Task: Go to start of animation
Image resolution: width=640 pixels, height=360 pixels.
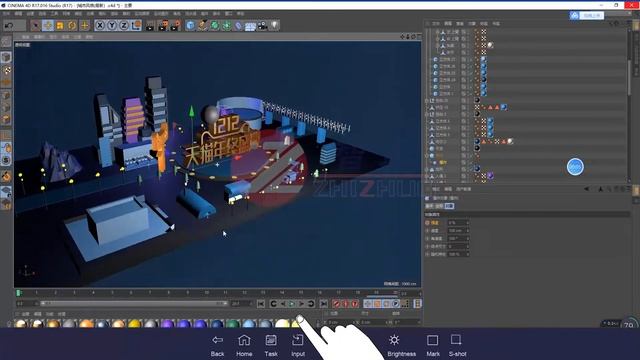Action: (x=261, y=304)
